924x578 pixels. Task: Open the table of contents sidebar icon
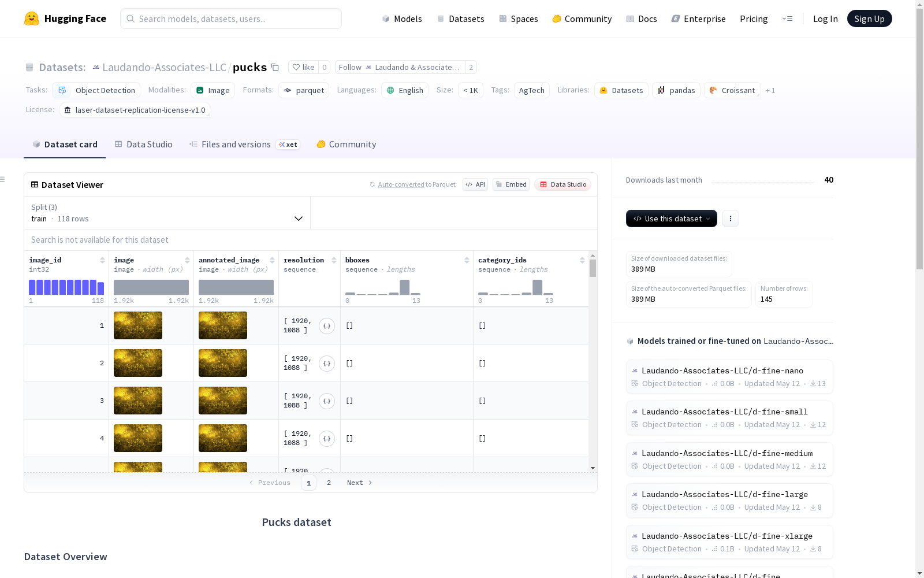(x=2, y=179)
